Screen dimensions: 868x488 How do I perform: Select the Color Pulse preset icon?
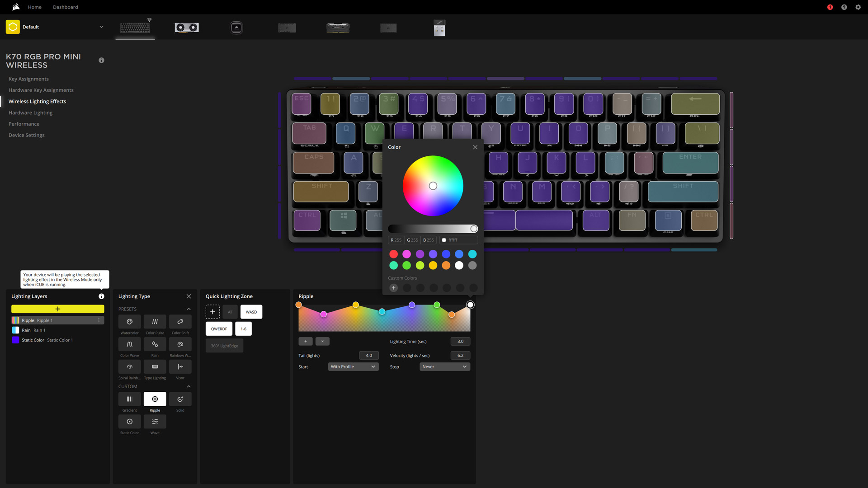[x=155, y=322]
